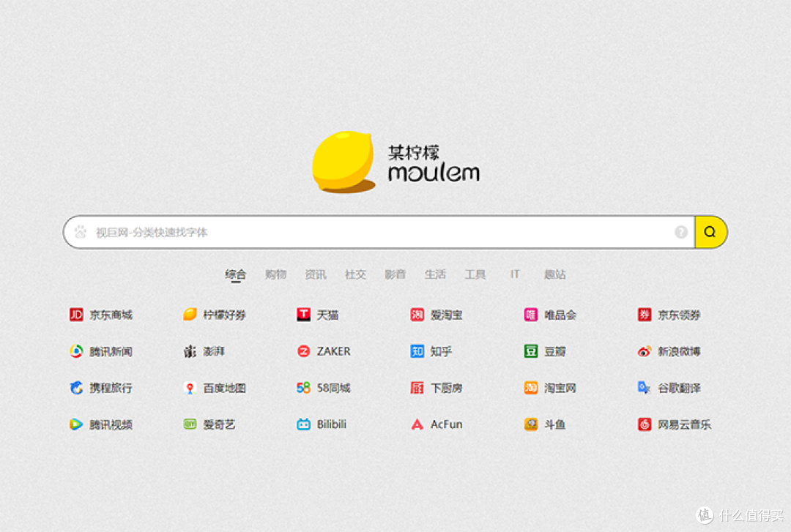
Task: Open the 柠檬好券 lemon icon
Action: pos(190,315)
